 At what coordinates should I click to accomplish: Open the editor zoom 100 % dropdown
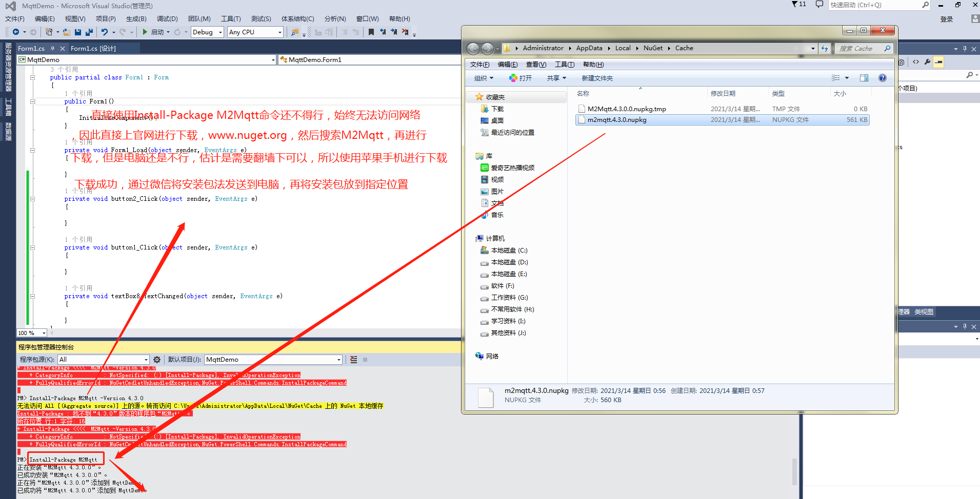pos(32,333)
